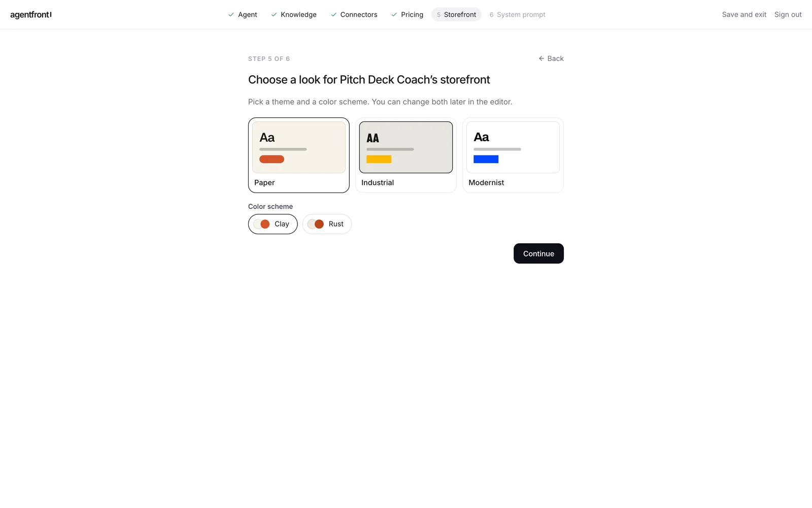Select the Paper theme card
The image size is (812, 508).
tap(299, 155)
